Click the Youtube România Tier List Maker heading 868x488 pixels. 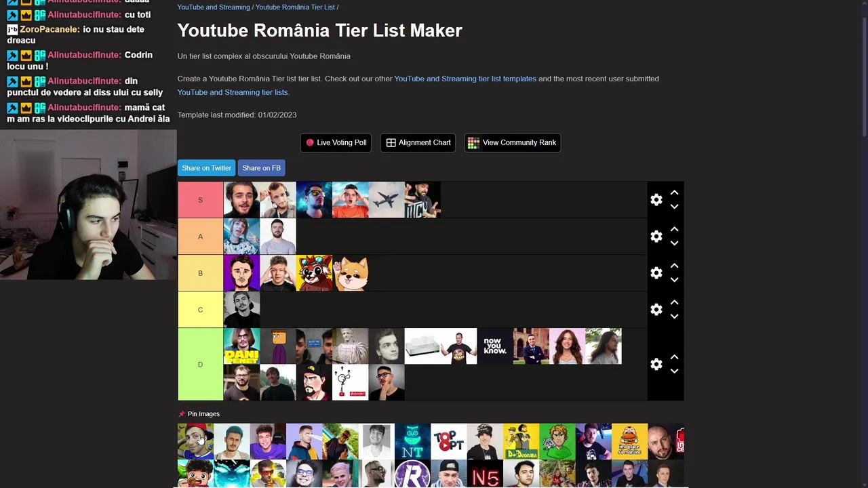click(319, 30)
